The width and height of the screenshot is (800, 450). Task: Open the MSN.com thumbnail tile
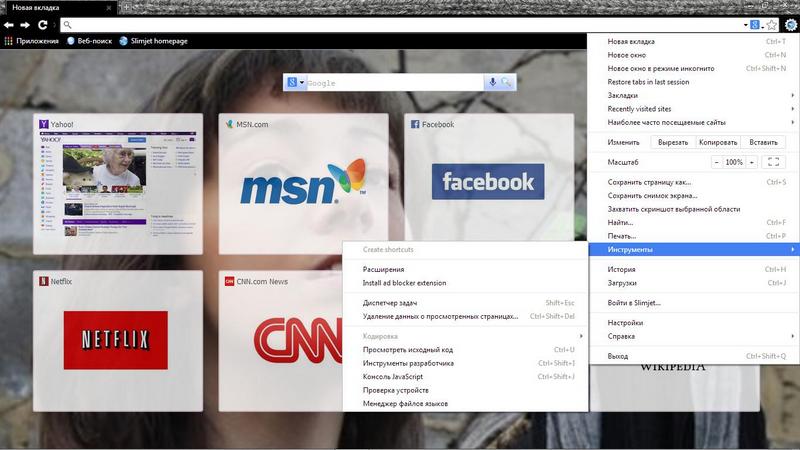[x=304, y=184]
